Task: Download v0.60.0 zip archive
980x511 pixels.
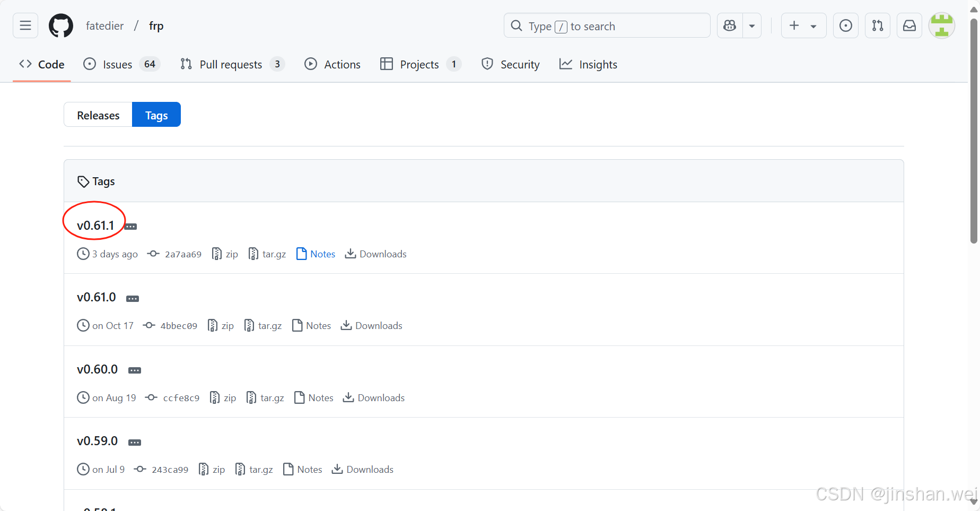Action: click(223, 398)
